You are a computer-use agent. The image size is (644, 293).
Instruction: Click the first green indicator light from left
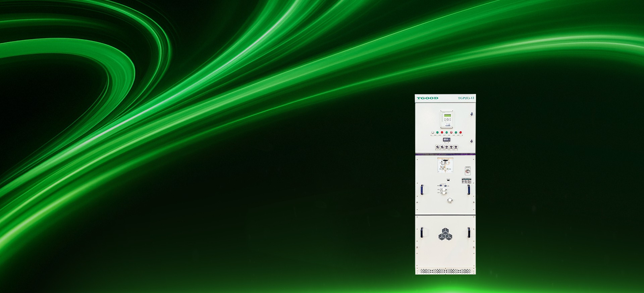[x=437, y=133]
